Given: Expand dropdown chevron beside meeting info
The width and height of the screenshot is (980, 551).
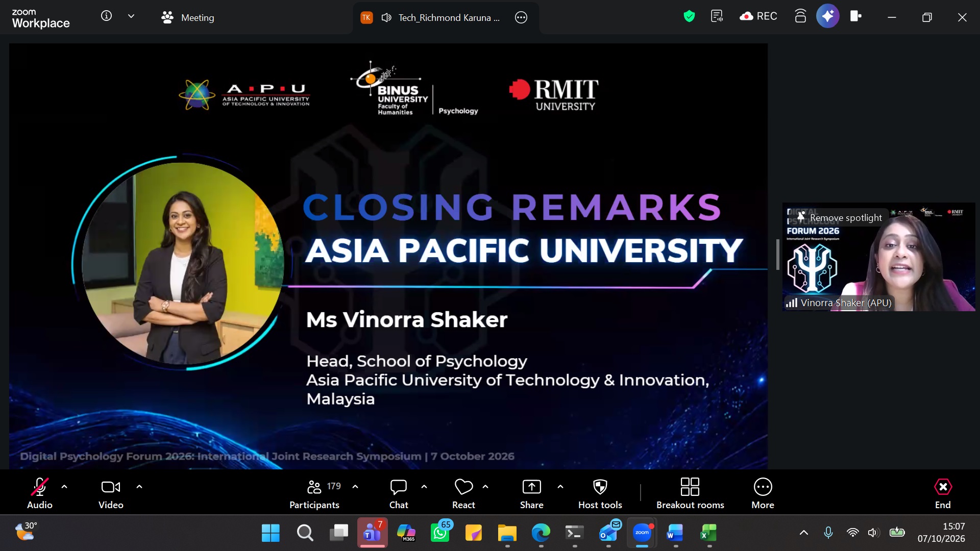Looking at the screenshot, I should (131, 16).
